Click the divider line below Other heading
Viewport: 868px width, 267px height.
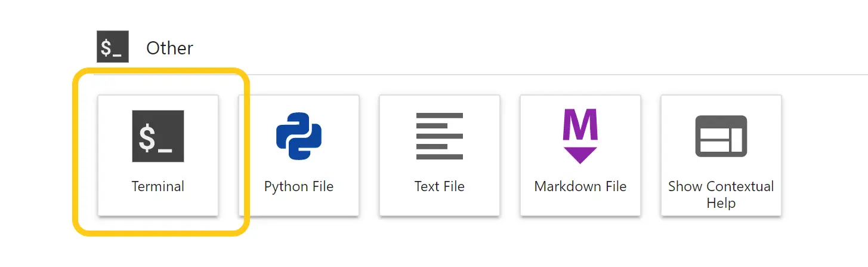(x=477, y=75)
